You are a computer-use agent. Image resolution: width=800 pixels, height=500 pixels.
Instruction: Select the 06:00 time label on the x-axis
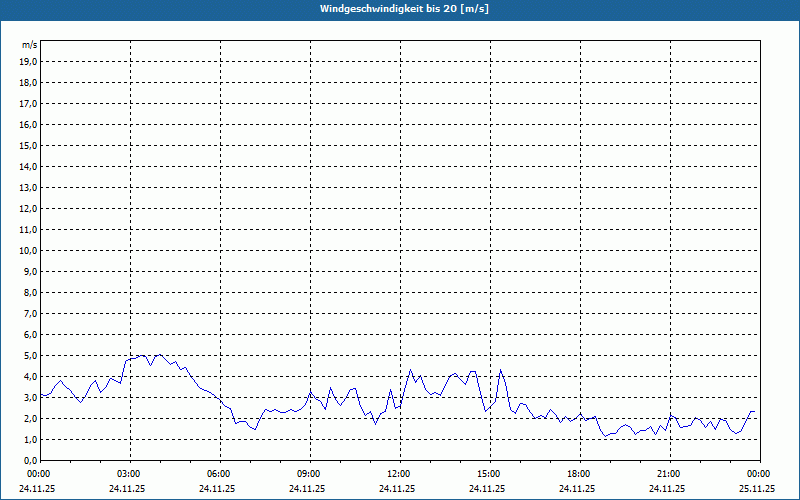(x=219, y=474)
